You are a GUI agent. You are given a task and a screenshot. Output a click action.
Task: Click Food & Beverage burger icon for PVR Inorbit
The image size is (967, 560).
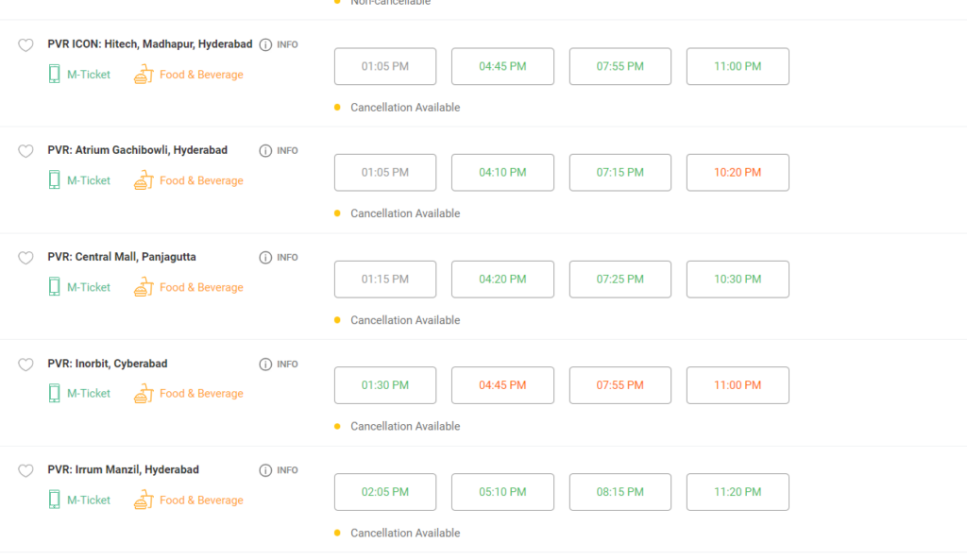click(144, 393)
